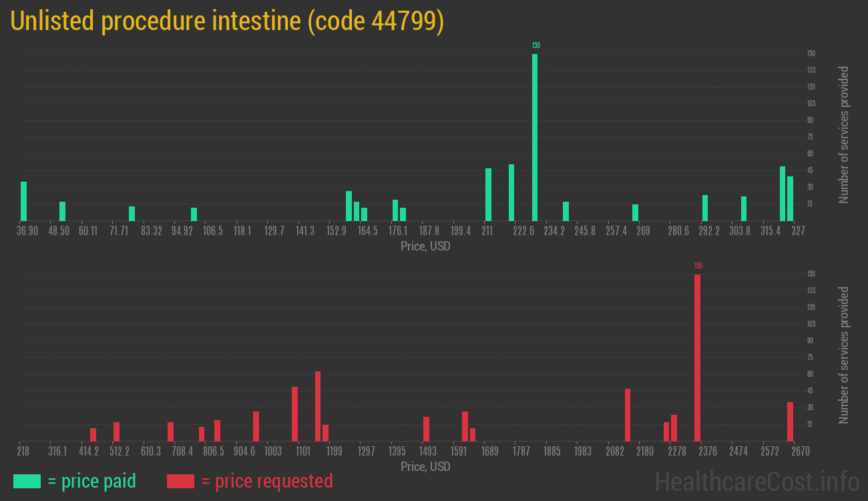This screenshot has width=868, height=501.
Task: Click the rightmost red bar near price 2670
Action: tap(790, 421)
